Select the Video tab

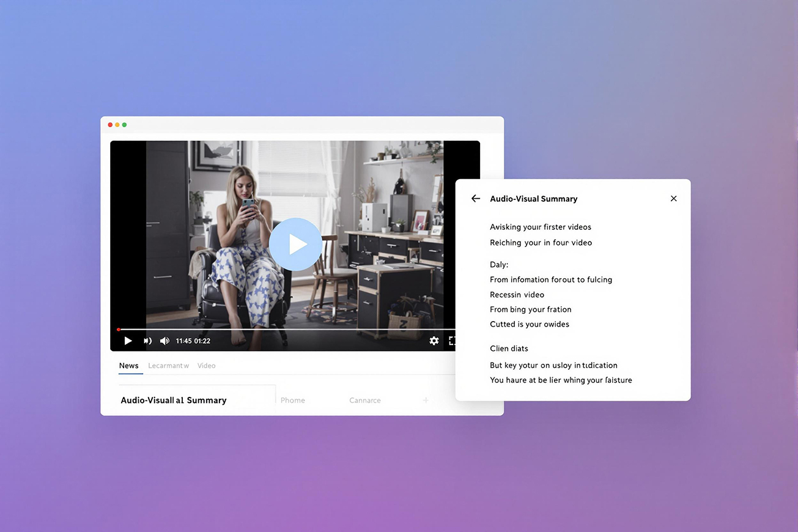click(x=206, y=366)
